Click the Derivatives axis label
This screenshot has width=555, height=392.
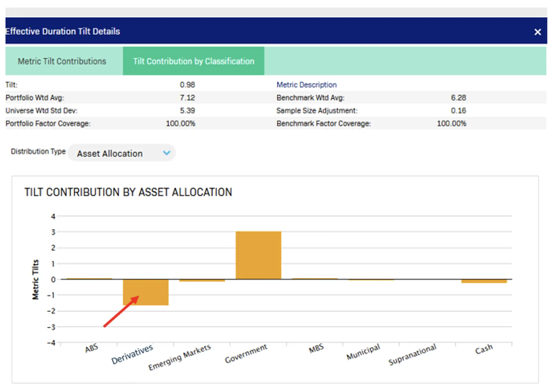132,354
